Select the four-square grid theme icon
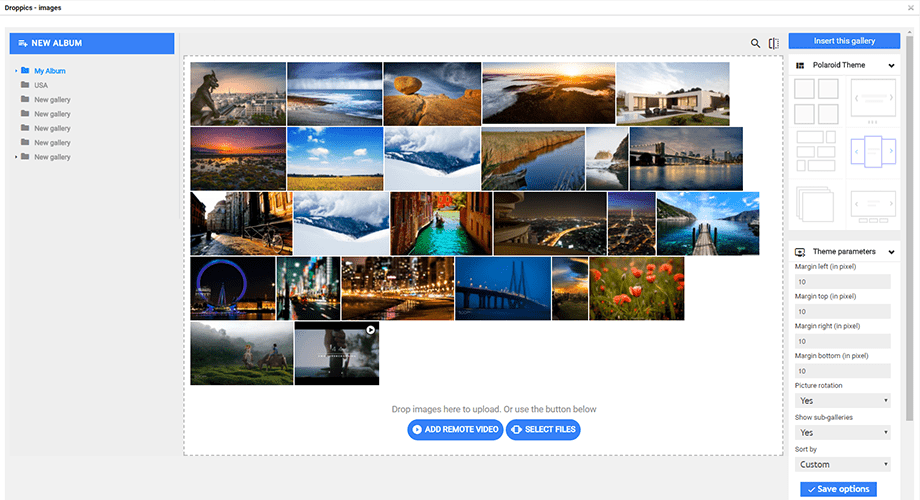This screenshot has height=500, width=920. point(816,100)
